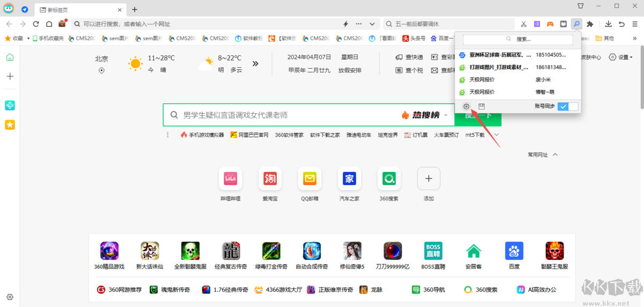Open the 手机游戏模拟器 quick link

pyautogui.click(x=202, y=135)
